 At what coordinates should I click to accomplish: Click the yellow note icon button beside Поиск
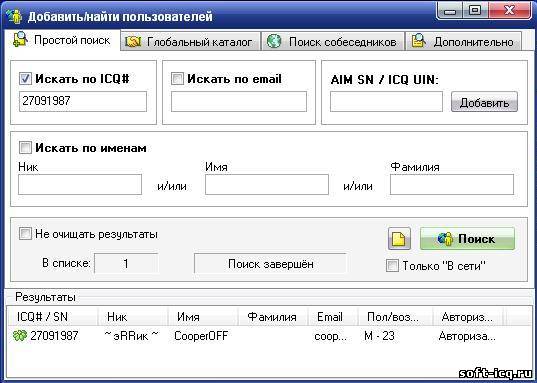click(x=399, y=239)
